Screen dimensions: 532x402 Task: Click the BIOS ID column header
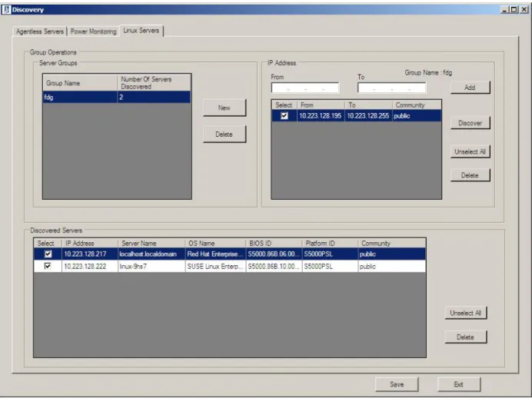tap(274, 243)
